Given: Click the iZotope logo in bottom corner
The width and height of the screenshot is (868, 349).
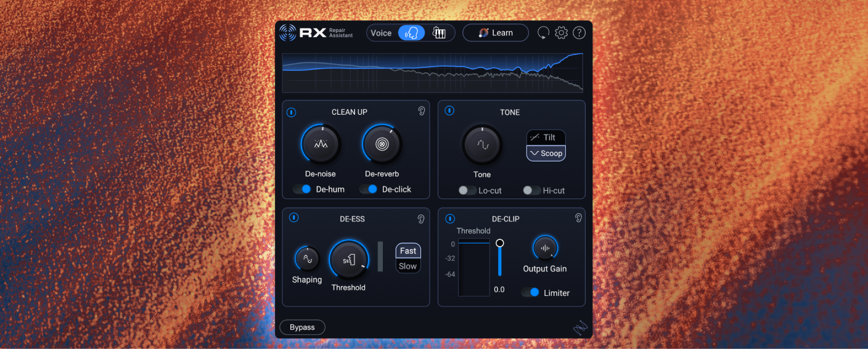Looking at the screenshot, I should [x=580, y=327].
